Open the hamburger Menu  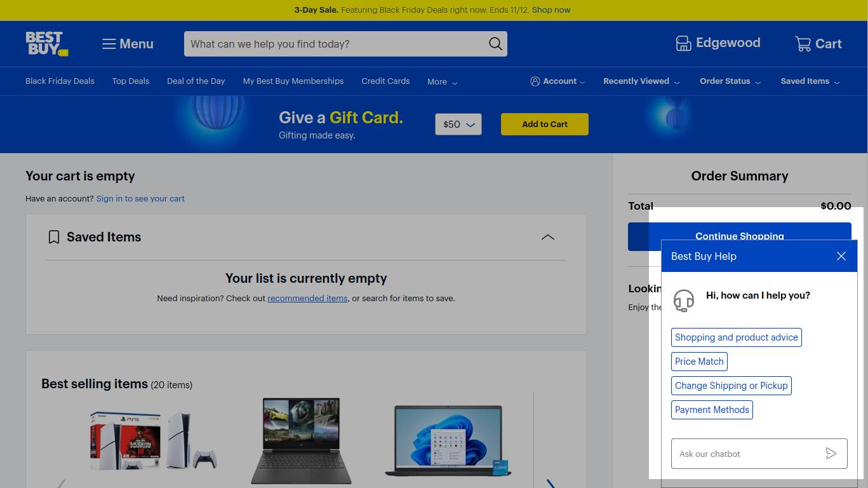tap(128, 44)
